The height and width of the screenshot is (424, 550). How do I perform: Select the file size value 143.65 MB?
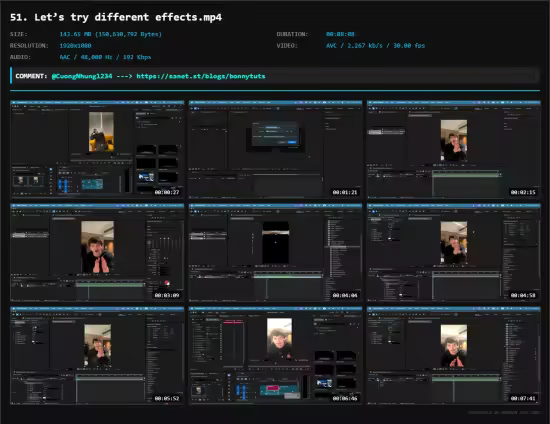point(110,34)
